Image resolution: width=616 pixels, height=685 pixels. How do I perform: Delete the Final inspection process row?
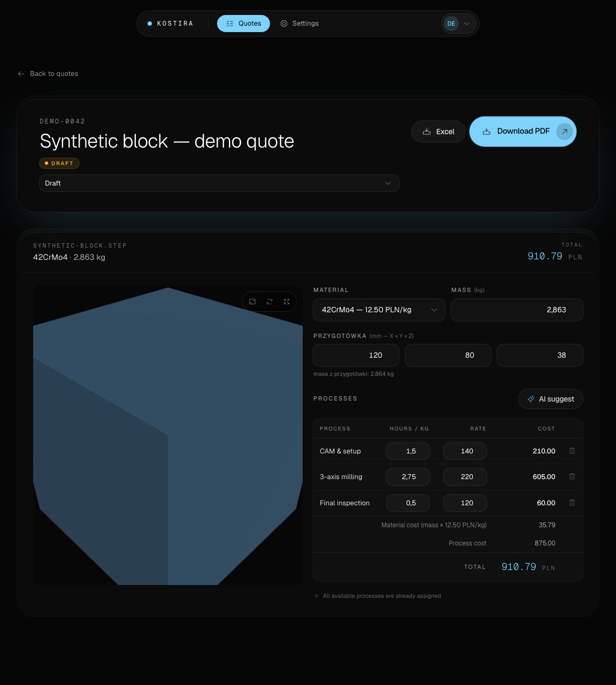[x=572, y=503]
